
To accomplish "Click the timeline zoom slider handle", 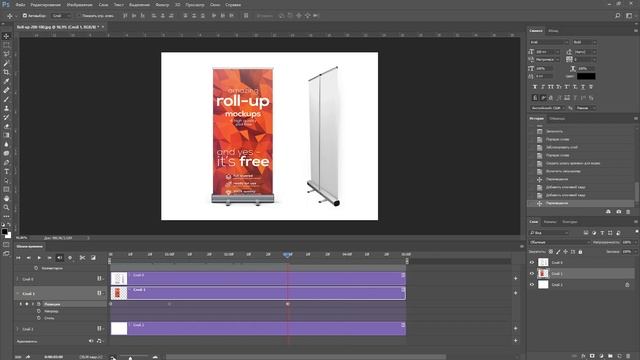I will pyautogui.click(x=130, y=358).
